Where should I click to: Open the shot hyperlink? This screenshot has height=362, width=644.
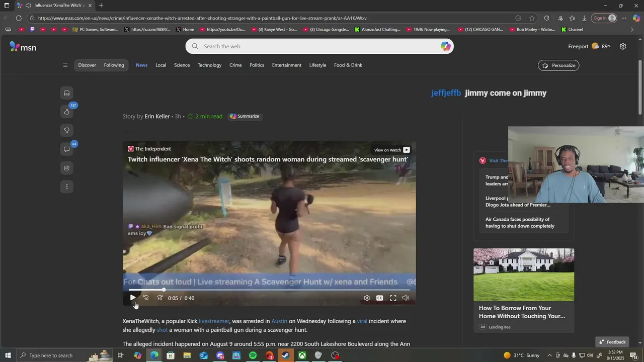click(162, 330)
